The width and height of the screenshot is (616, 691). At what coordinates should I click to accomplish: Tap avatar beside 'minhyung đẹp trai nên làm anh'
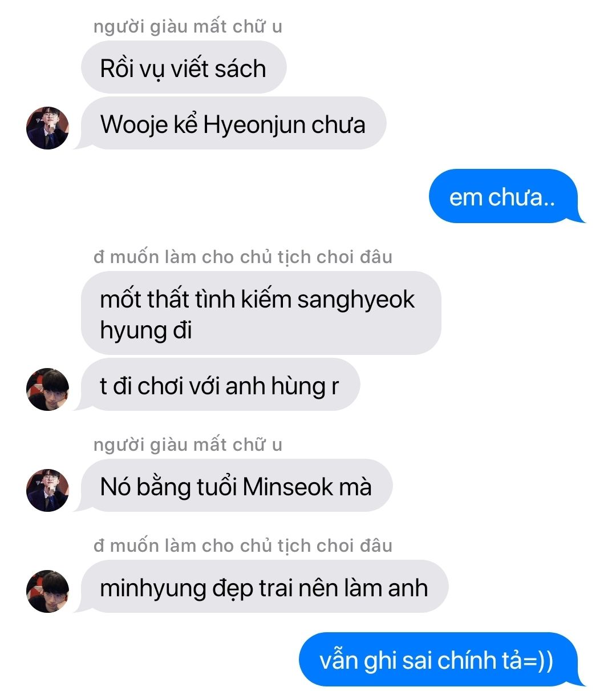coord(47,591)
